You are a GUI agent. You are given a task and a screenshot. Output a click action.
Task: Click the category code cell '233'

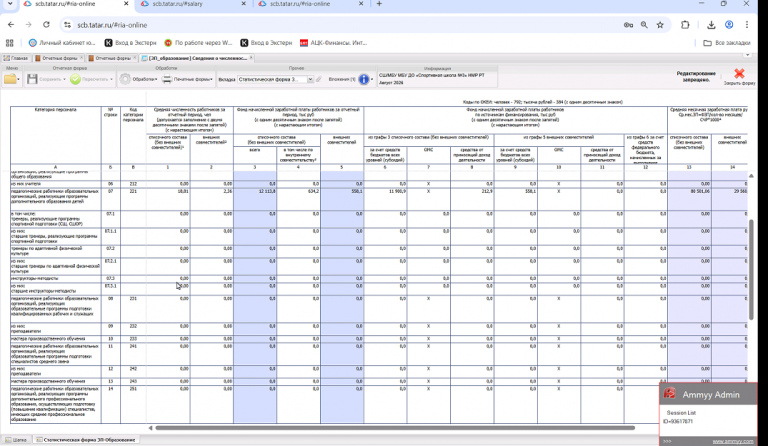pyautogui.click(x=133, y=339)
